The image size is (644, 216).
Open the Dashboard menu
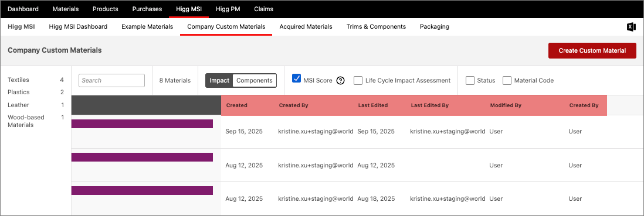point(23,9)
